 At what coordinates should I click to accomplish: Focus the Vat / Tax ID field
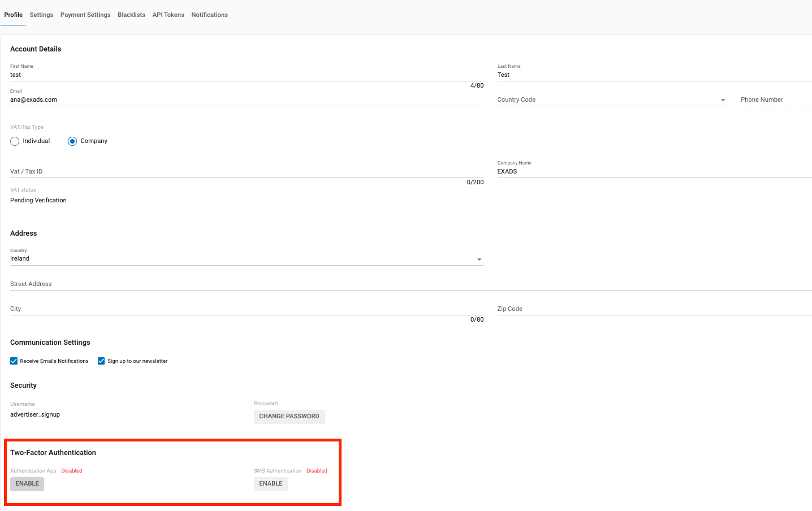(x=247, y=171)
